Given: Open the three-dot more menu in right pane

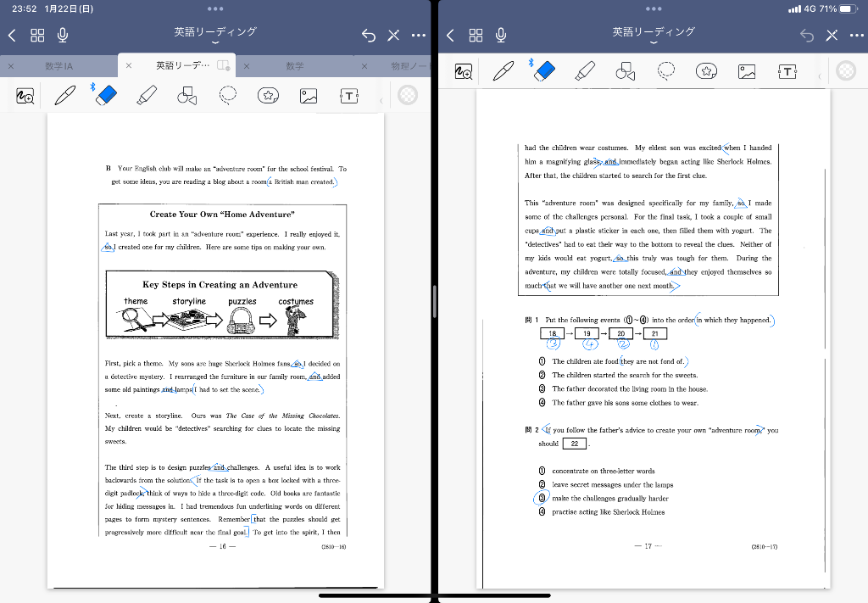Looking at the screenshot, I should pos(856,35).
